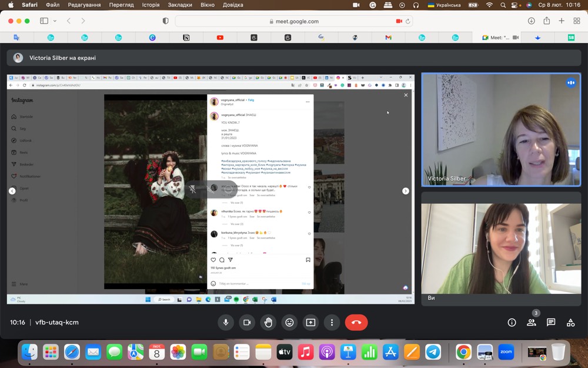This screenshot has width=588, height=368.
Task: Go back in Safari history
Action: pyautogui.click(x=69, y=21)
